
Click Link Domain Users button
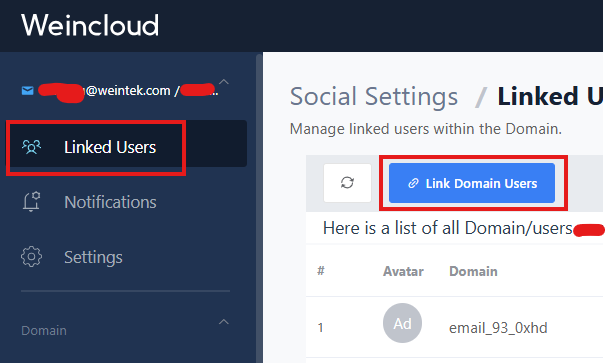click(x=472, y=183)
